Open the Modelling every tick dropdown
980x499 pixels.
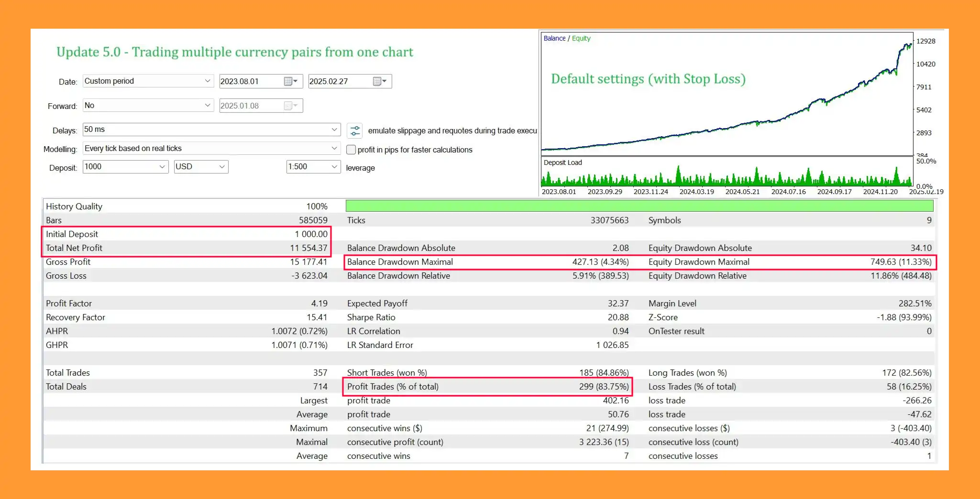(x=211, y=149)
